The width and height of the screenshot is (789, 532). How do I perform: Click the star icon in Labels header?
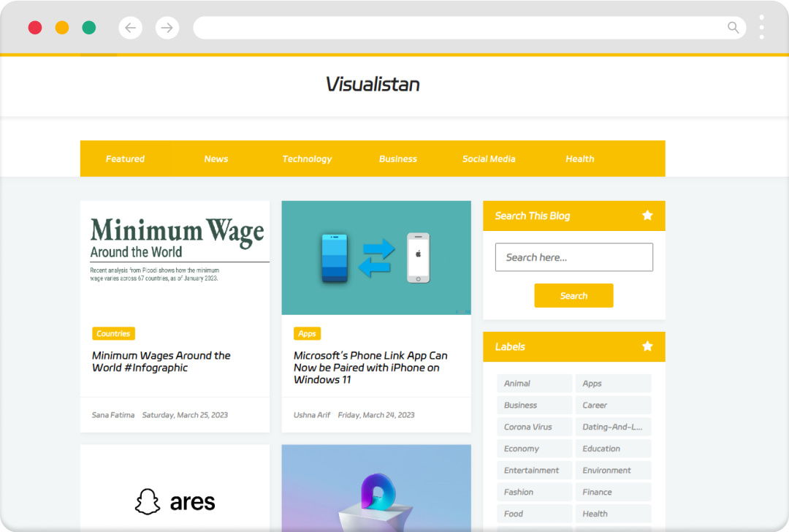(647, 346)
